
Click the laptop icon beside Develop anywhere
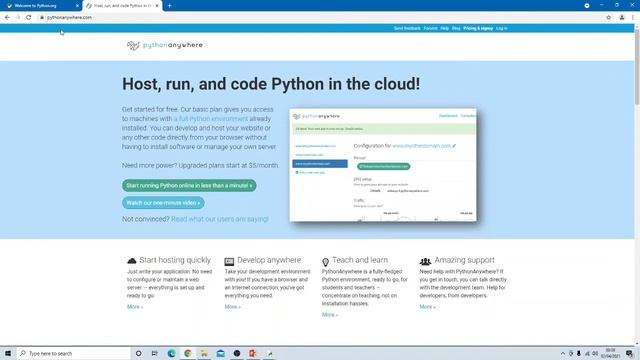click(229, 261)
